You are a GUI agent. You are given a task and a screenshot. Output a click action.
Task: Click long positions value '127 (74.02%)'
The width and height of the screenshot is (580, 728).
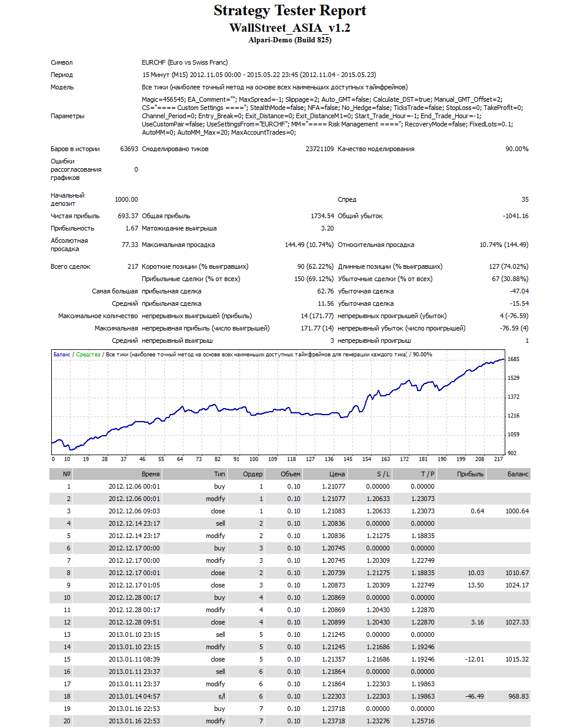point(509,266)
